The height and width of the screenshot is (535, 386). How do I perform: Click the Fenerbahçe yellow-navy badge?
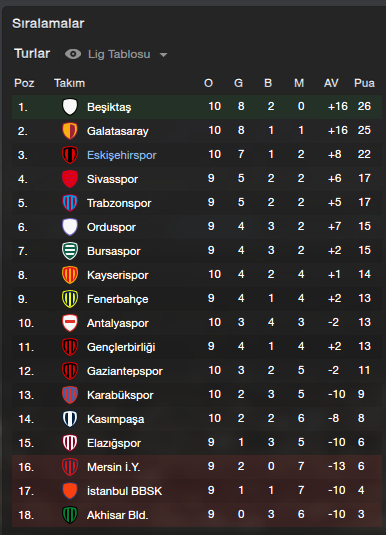(70, 299)
